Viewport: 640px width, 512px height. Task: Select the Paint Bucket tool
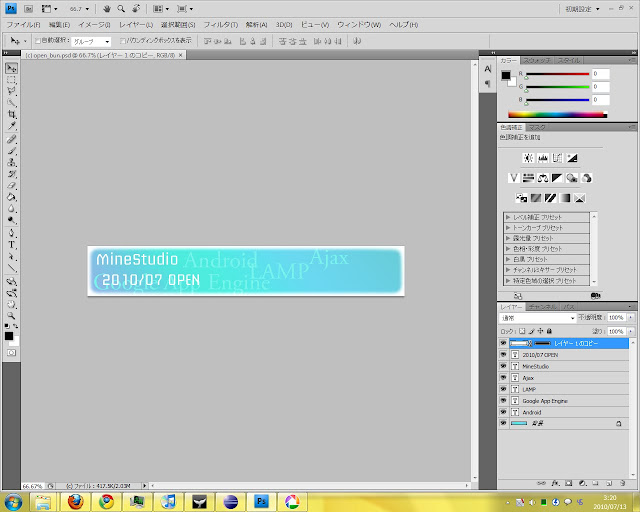11,197
